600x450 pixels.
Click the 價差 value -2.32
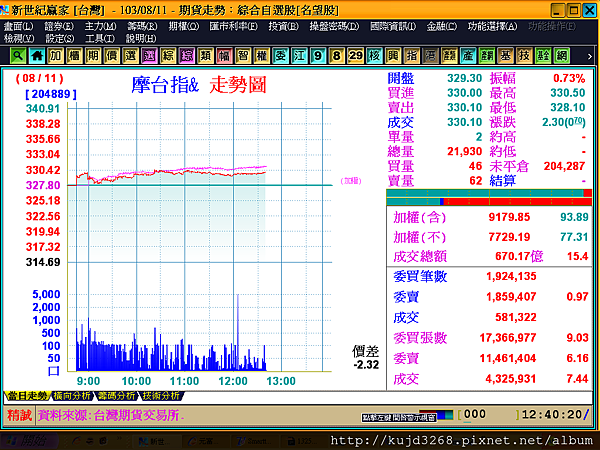(366, 365)
